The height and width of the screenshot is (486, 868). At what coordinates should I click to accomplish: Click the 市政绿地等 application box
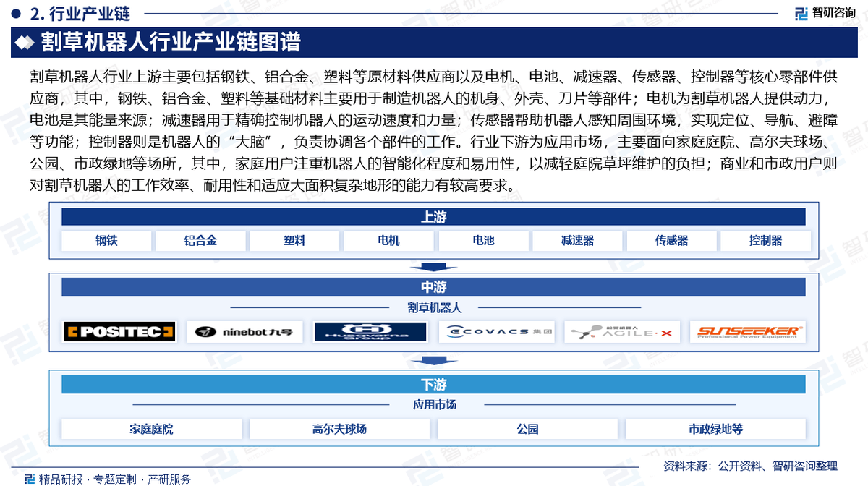[715, 429]
